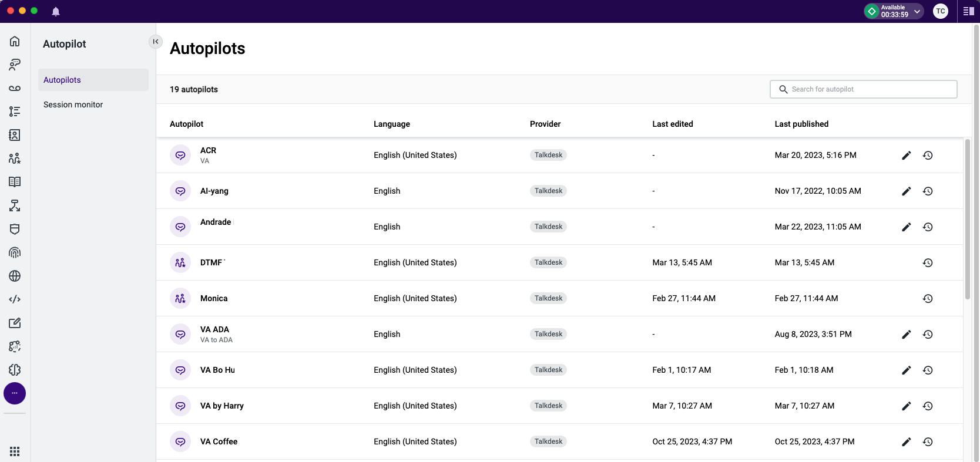Click the chat bubble icon for VA ADA
This screenshot has width=980, height=462.
pyautogui.click(x=180, y=334)
